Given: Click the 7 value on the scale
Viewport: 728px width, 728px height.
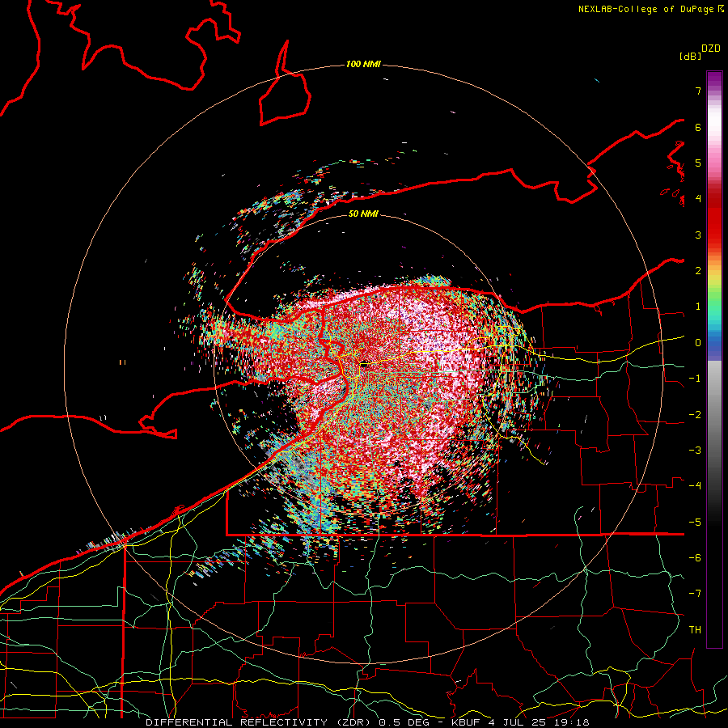Looking at the screenshot, I should pyautogui.click(x=698, y=91).
